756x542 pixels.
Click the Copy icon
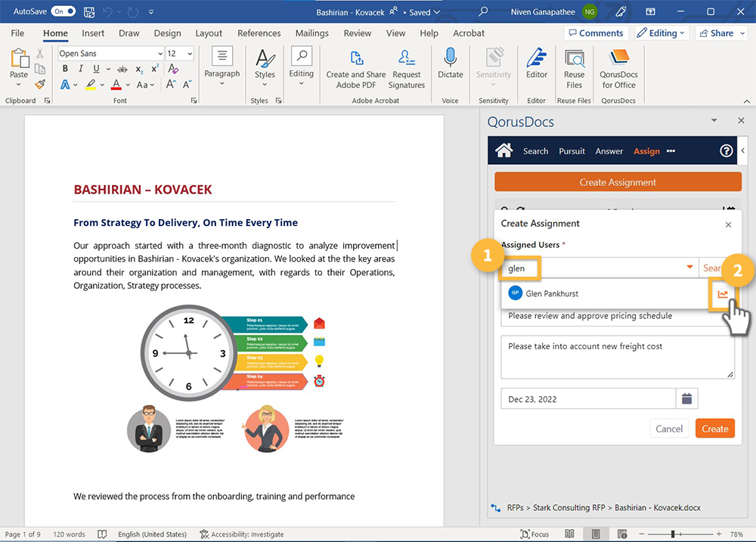40,69
